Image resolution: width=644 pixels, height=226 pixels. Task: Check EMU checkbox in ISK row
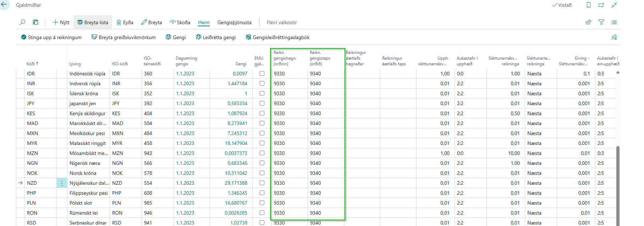pos(262,93)
